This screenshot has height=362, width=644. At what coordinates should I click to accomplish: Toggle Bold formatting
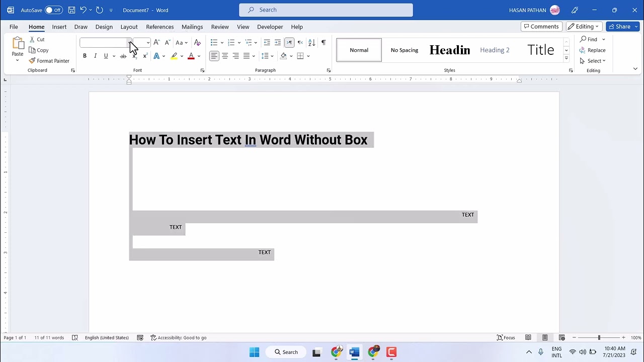[x=85, y=56]
